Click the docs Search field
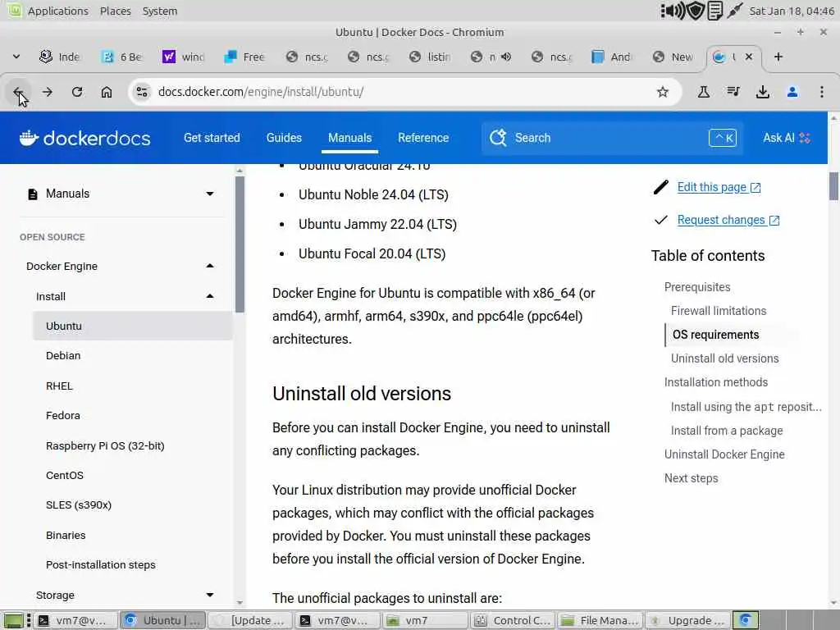 612,138
